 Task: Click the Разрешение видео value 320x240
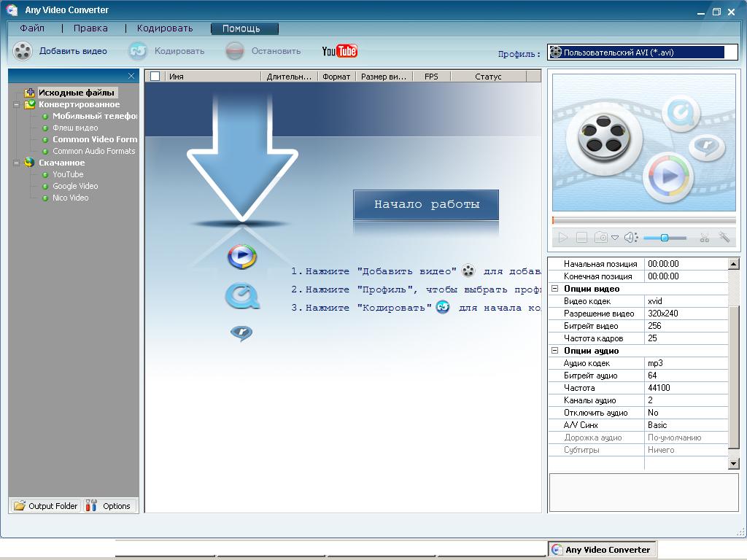(686, 314)
